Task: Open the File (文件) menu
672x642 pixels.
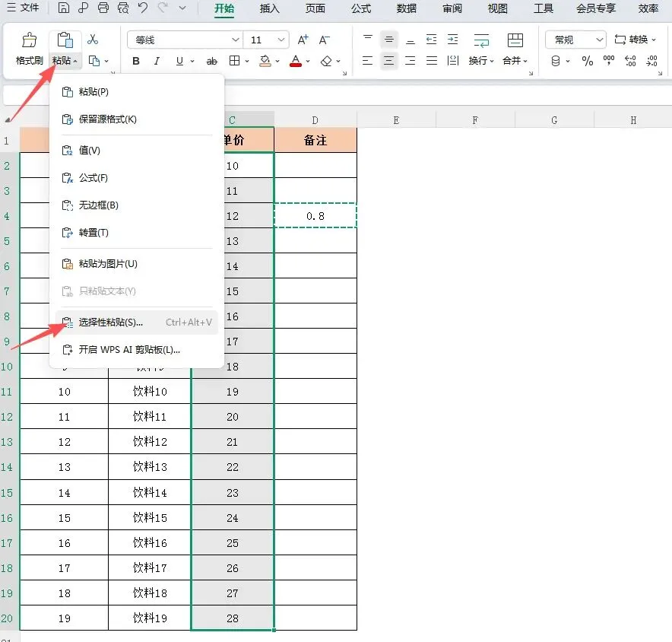Action: click(23, 8)
